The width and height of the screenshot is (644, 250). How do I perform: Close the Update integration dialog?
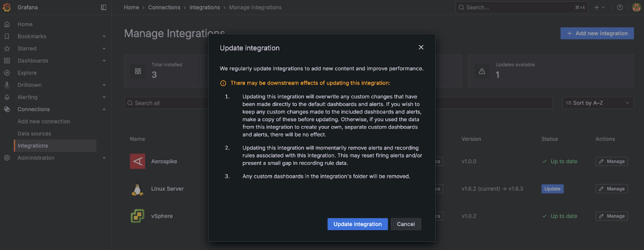[421, 48]
